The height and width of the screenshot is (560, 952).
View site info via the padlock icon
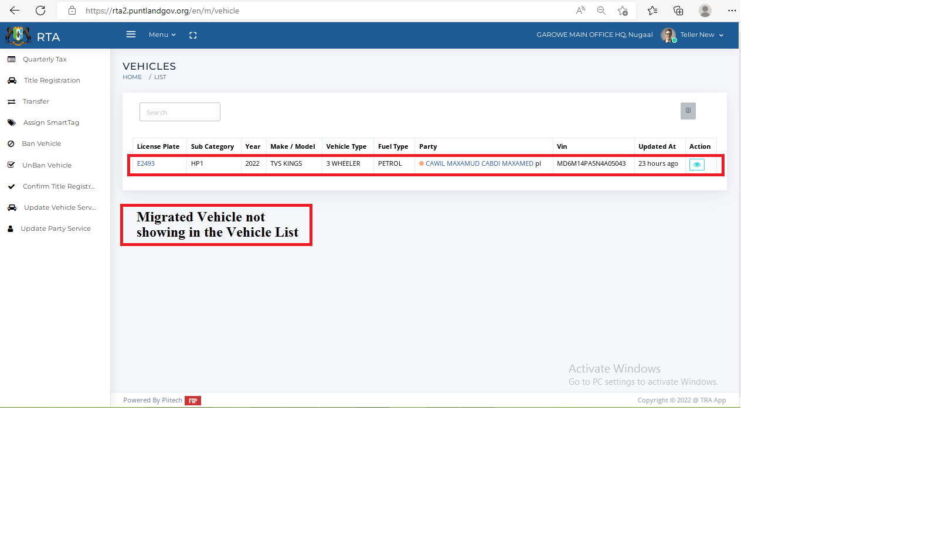[x=72, y=11]
